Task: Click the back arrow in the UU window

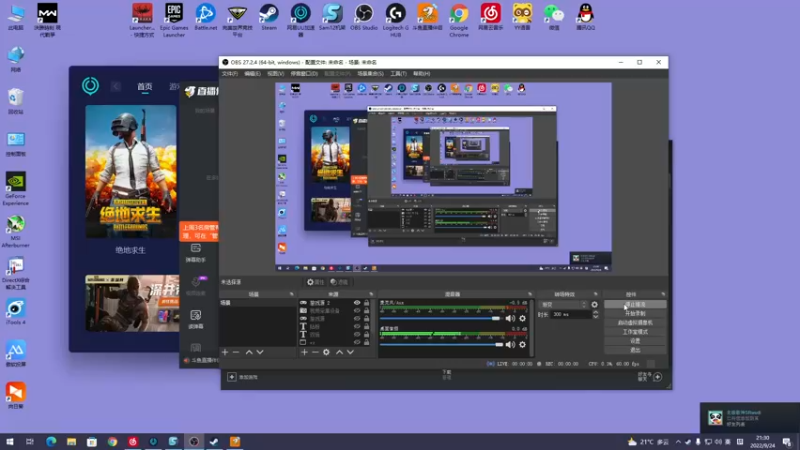Action: pos(116,86)
